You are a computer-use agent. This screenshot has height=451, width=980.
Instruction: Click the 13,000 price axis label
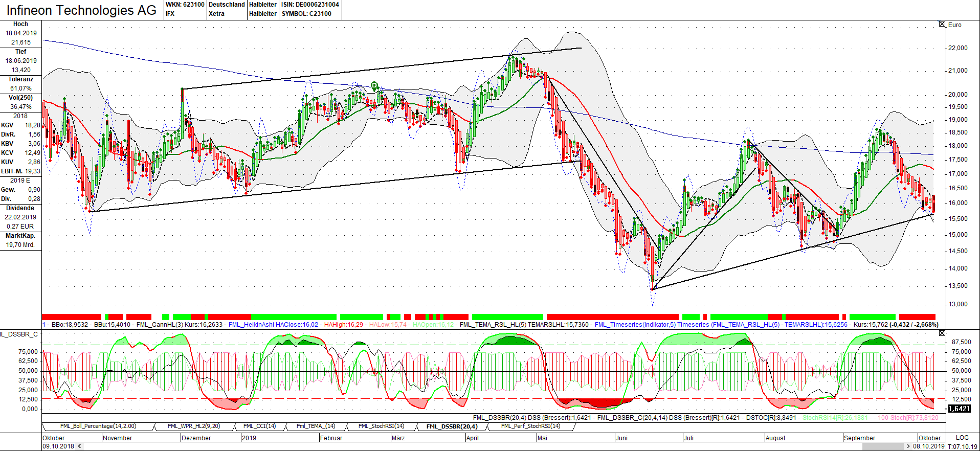click(958, 304)
